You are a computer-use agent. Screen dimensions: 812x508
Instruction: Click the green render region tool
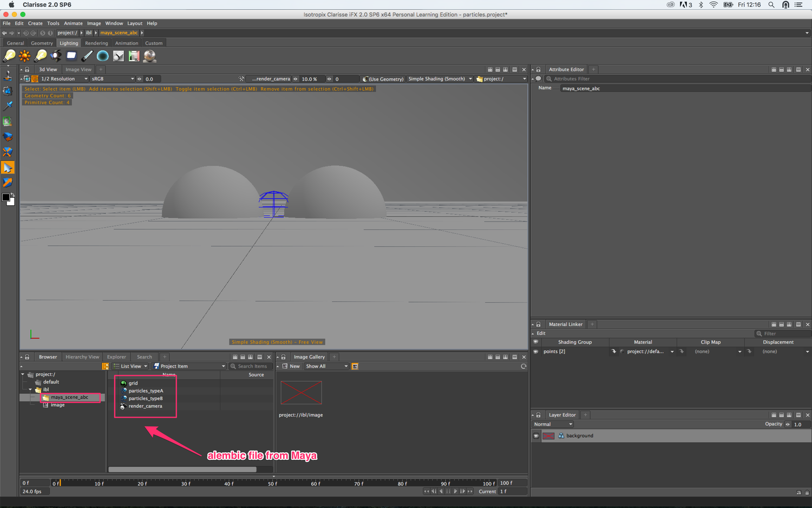(x=8, y=121)
